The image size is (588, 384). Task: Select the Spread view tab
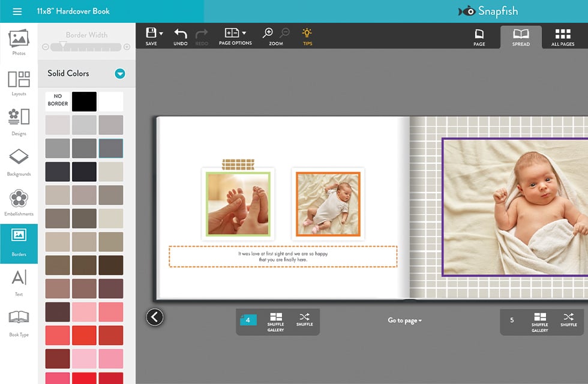pos(521,36)
